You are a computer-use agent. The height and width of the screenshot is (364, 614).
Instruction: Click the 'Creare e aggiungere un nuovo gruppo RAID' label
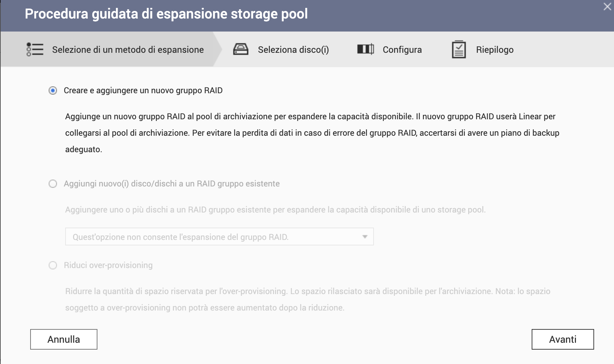click(143, 90)
